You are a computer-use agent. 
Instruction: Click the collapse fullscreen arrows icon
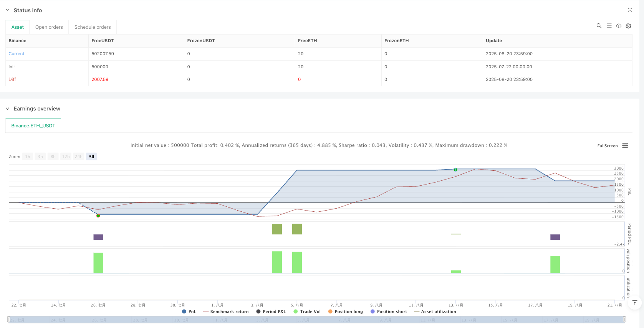630,10
